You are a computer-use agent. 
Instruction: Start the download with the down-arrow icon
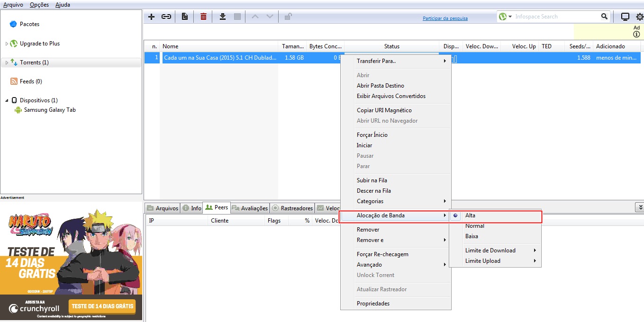(x=222, y=16)
